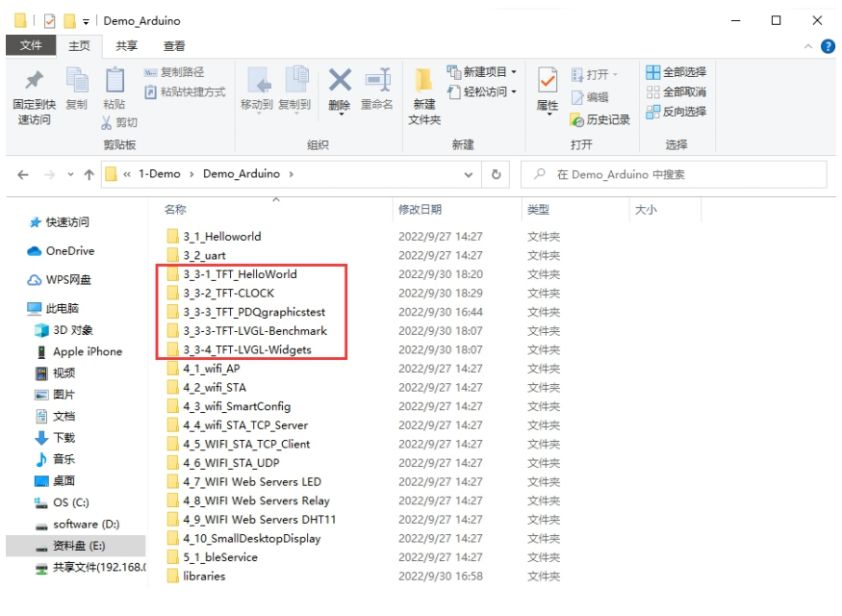The width and height of the screenshot is (842, 616).
Task: Click Invert Selection in ribbon
Action: click(676, 112)
